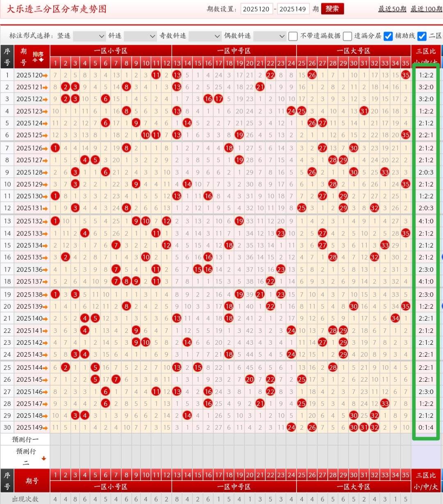Select red ball 20 in row 2025145
Viewport: 443px width, 504px height.
[x=250, y=380]
